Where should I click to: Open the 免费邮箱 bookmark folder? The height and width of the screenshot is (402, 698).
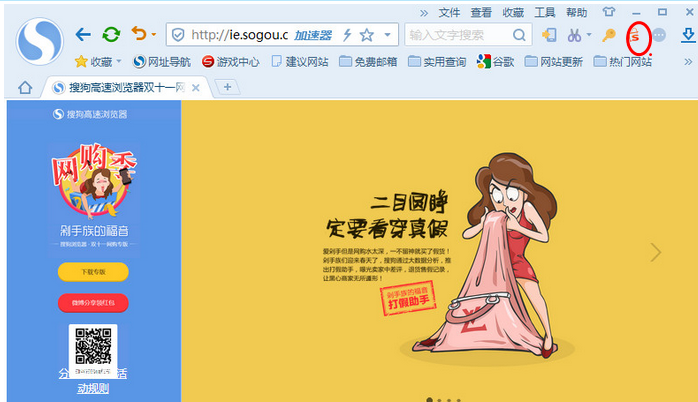tap(368, 61)
